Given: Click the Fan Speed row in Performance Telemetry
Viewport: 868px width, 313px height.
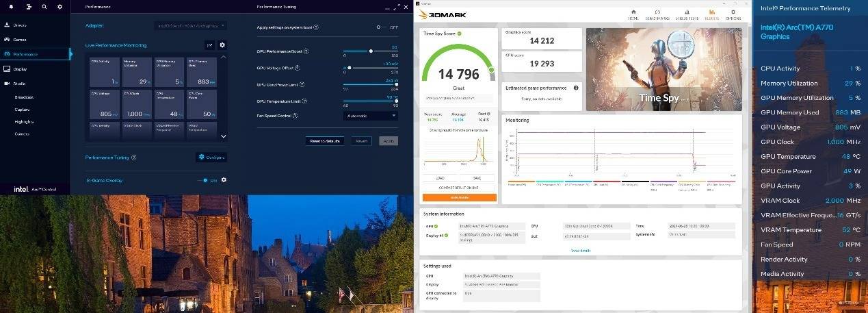Looking at the screenshot, I should [x=811, y=245].
